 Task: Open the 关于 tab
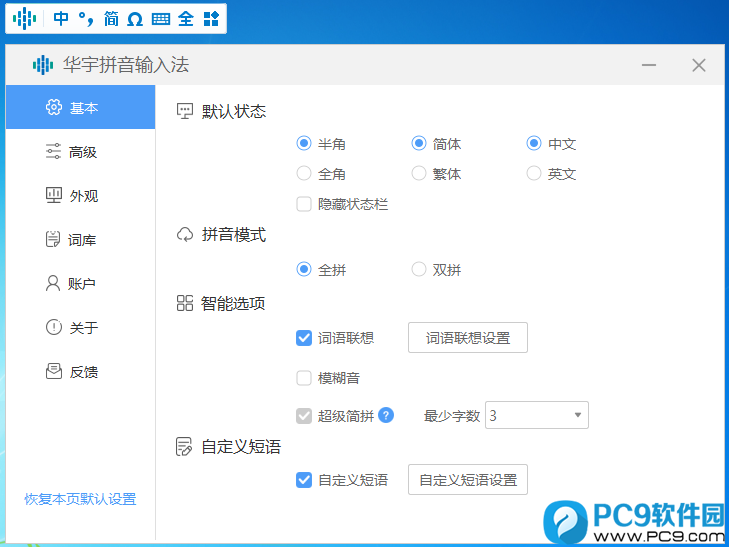[x=80, y=327]
